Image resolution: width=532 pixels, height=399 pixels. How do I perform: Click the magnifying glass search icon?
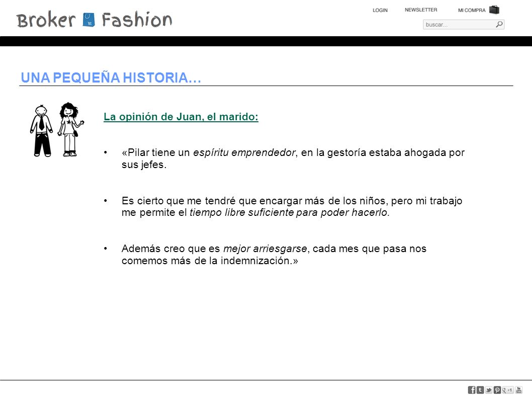coord(499,25)
